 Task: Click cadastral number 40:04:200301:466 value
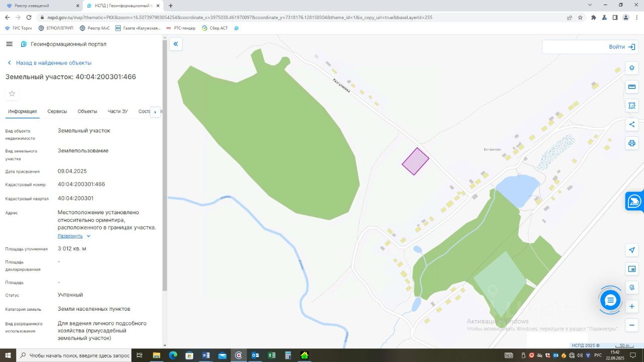pos(82,184)
